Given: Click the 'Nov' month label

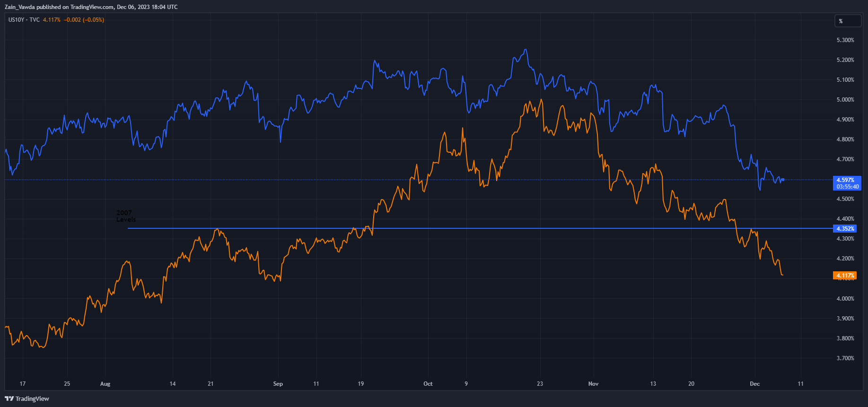Looking at the screenshot, I should 594,384.
